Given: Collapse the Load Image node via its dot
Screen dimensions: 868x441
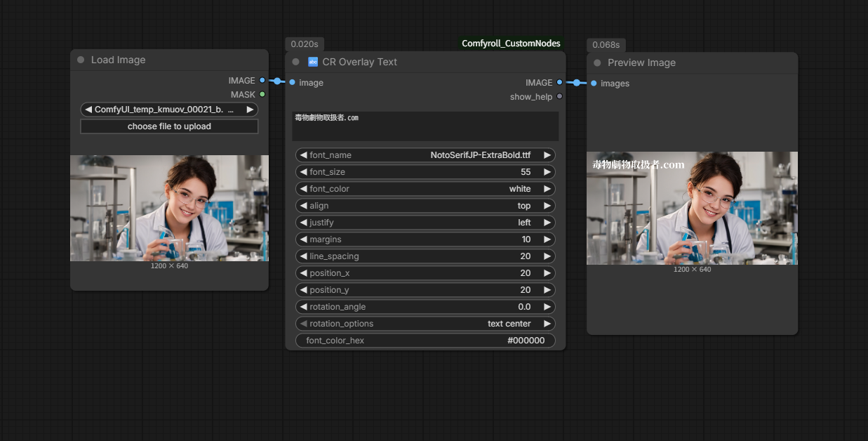Looking at the screenshot, I should (81, 60).
